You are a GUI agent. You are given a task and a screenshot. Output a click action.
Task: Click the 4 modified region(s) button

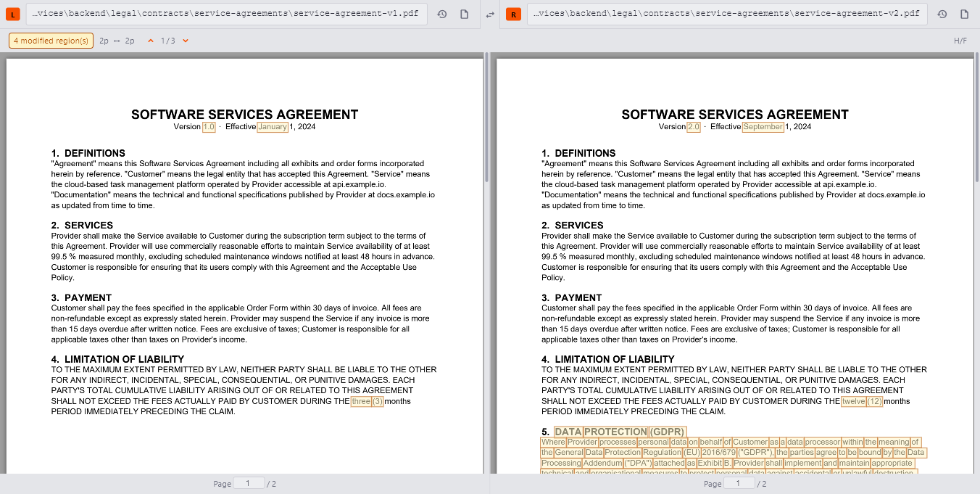[51, 41]
